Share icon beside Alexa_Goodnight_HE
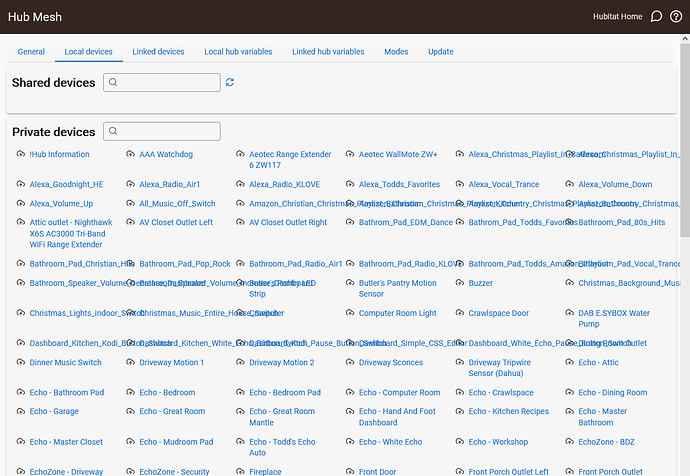 point(21,184)
